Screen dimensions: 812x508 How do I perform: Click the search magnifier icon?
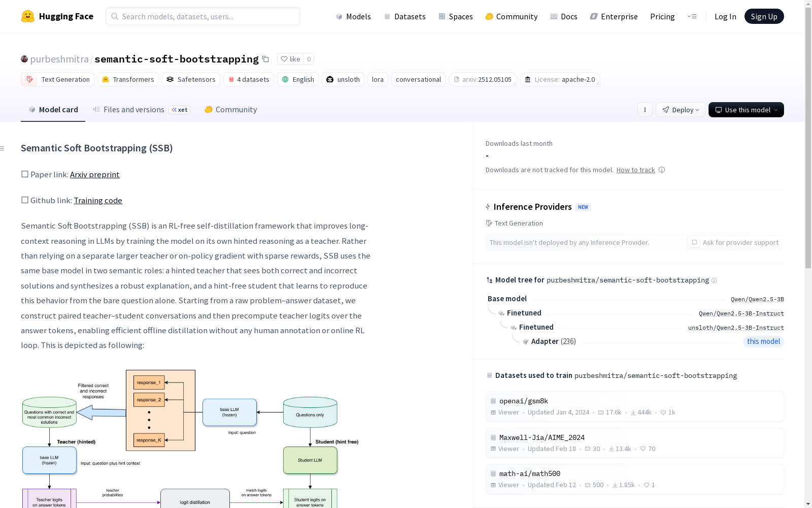[x=115, y=16]
